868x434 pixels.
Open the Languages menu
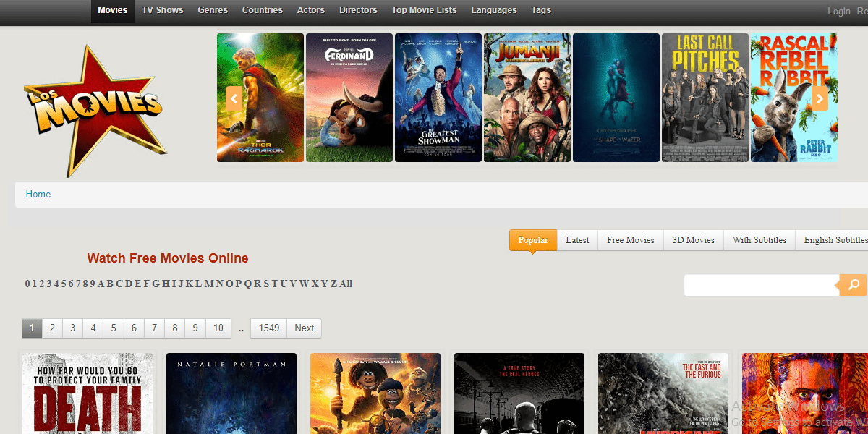494,11
